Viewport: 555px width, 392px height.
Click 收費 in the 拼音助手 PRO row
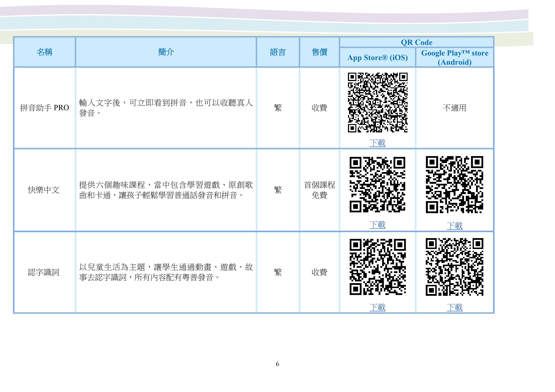319,108
